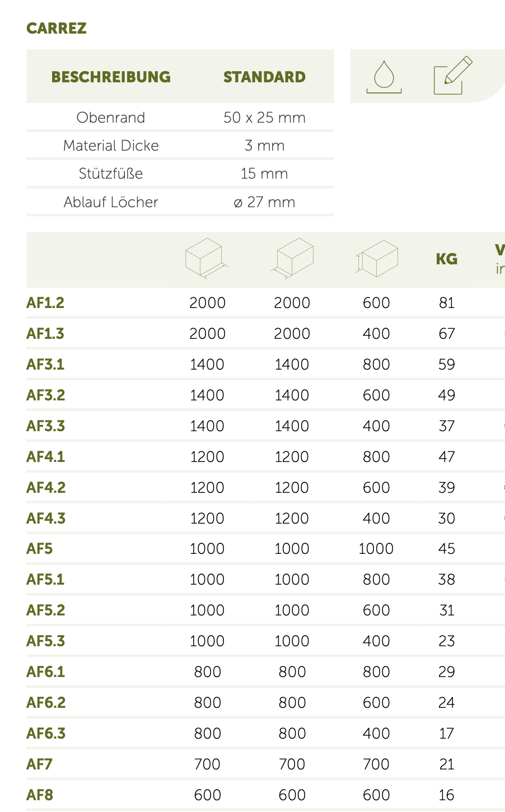Click the water drop drainage icon
The width and height of the screenshot is (505, 812).
[384, 77]
